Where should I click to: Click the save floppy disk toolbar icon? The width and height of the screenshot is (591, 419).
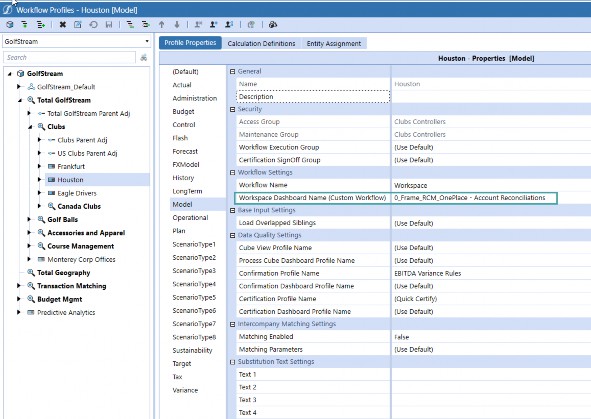109,24
